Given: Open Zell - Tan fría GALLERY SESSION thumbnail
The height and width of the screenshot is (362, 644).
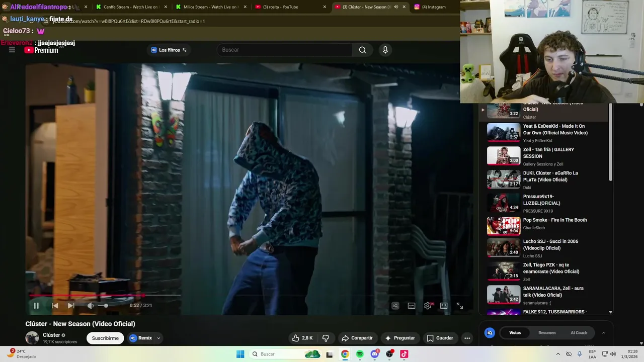Looking at the screenshot, I should click(x=504, y=156).
